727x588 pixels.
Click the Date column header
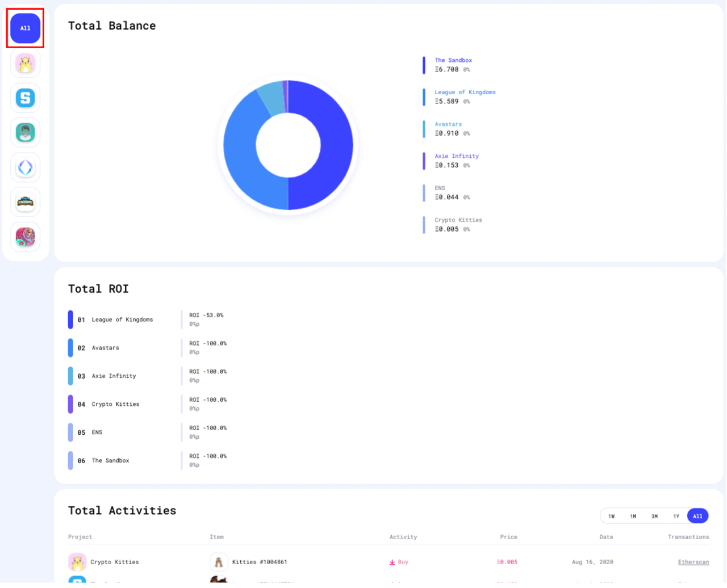click(606, 537)
